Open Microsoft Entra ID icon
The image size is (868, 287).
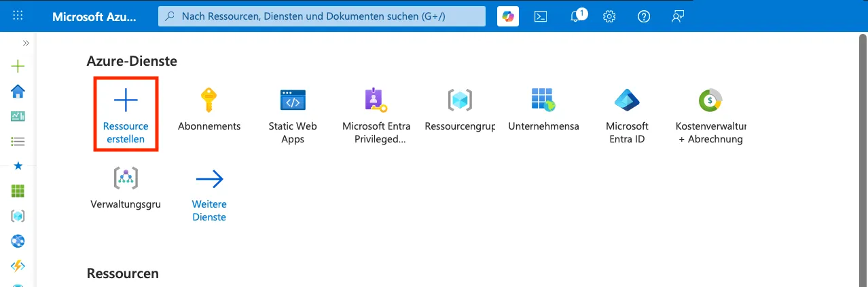(627, 100)
